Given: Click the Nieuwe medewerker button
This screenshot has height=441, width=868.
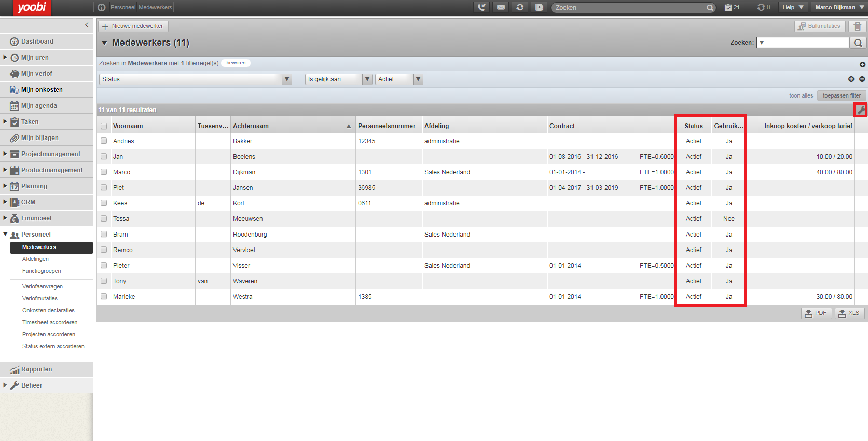Looking at the screenshot, I should (x=133, y=26).
